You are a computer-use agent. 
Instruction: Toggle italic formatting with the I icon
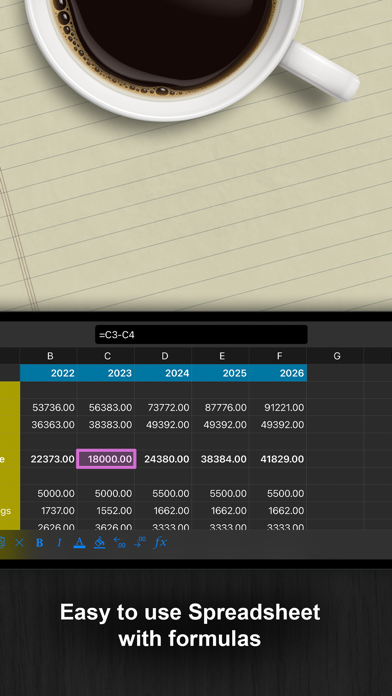pyautogui.click(x=59, y=543)
